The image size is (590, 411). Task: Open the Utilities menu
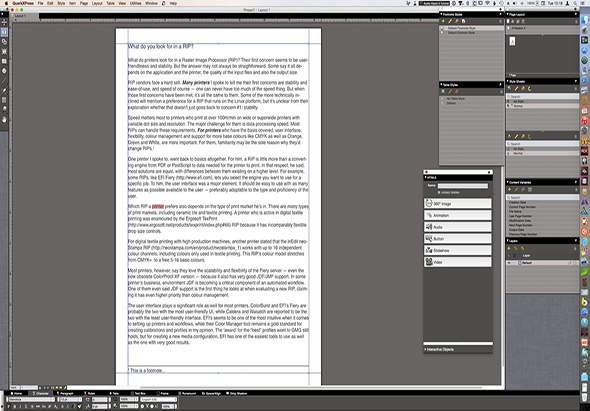135,3
